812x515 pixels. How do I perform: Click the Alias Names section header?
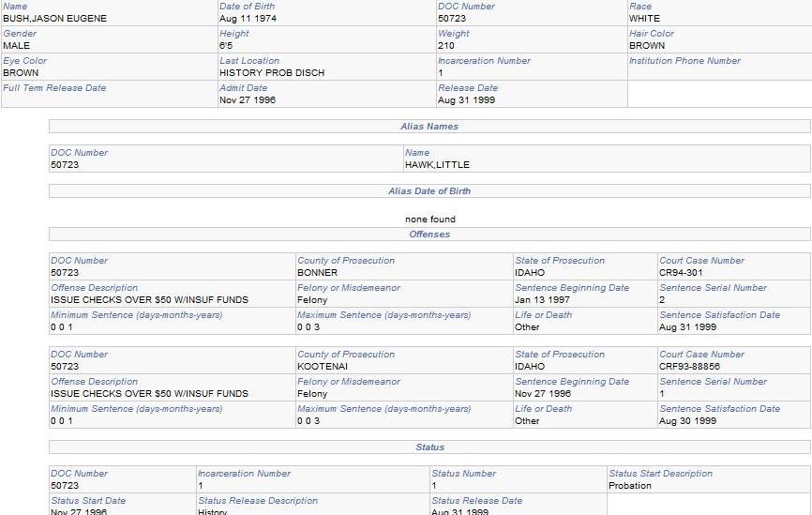[429, 126]
